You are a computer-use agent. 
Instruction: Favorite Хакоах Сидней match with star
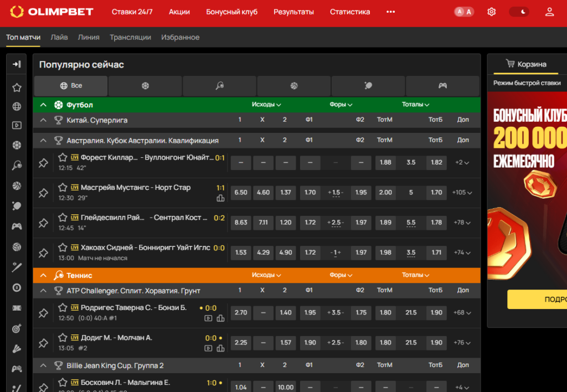pyautogui.click(x=63, y=247)
